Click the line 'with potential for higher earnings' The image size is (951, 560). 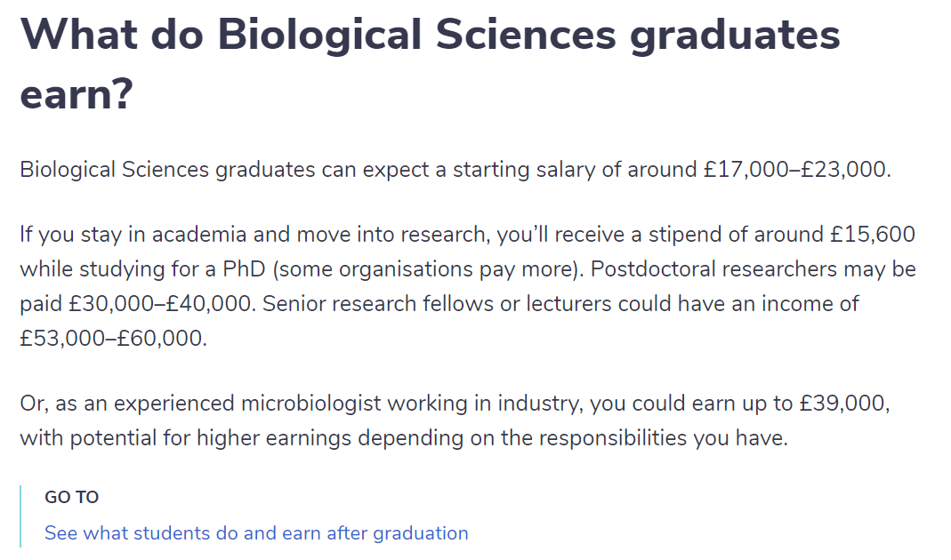click(x=404, y=438)
